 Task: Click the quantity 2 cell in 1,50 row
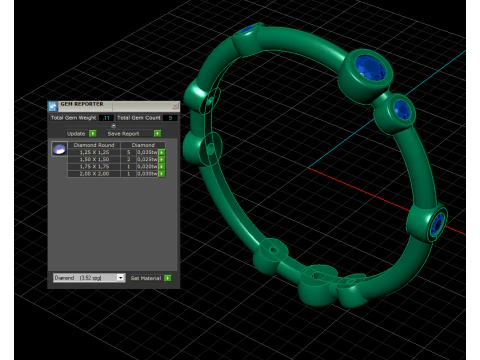click(x=128, y=160)
